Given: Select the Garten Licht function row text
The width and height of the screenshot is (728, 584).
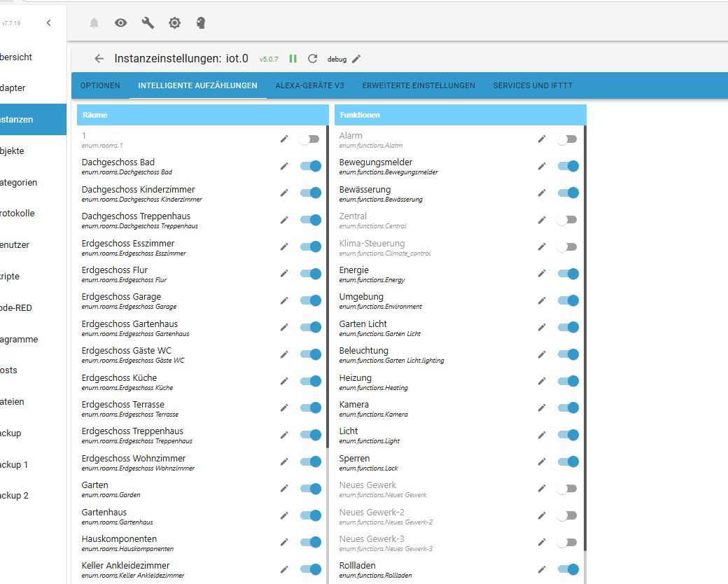Looking at the screenshot, I should point(380,328).
